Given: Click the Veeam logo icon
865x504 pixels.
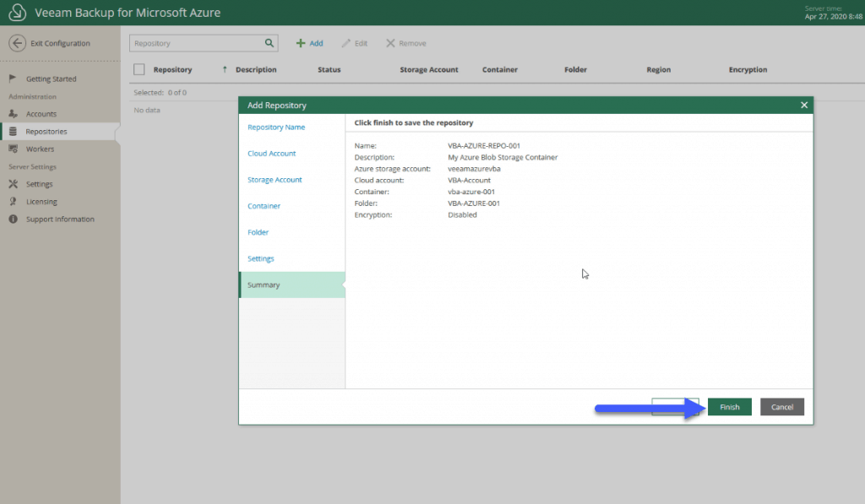Looking at the screenshot, I should pos(17,12).
